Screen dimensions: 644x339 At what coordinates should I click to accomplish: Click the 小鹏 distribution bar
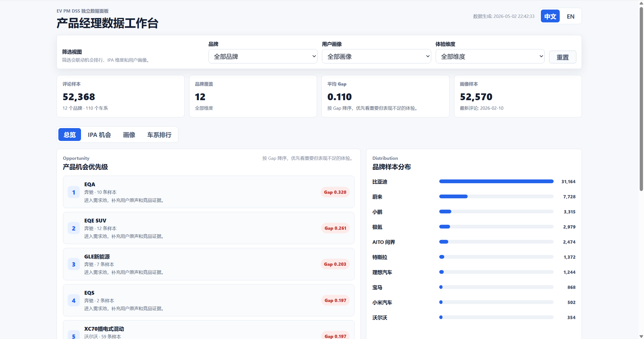tap(496, 212)
